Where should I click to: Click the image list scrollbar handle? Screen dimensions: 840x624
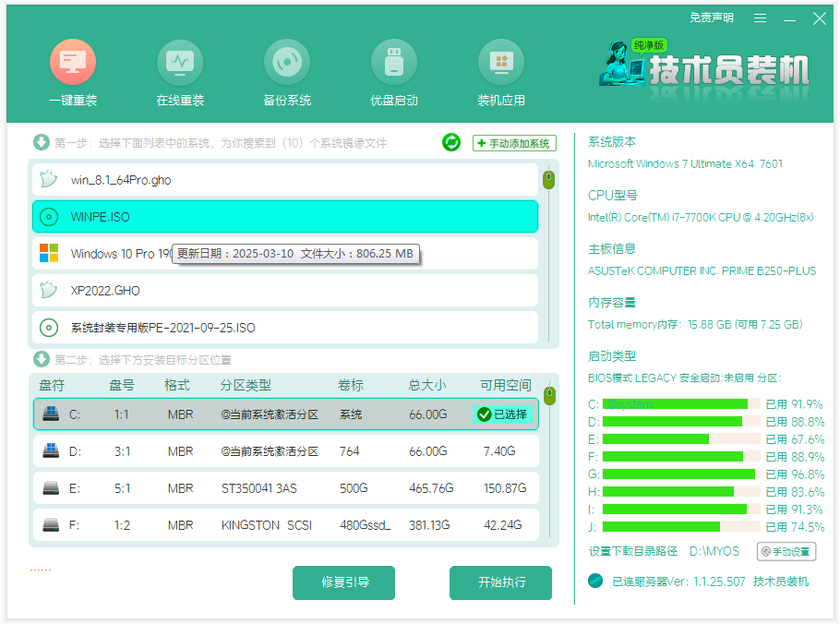548,179
